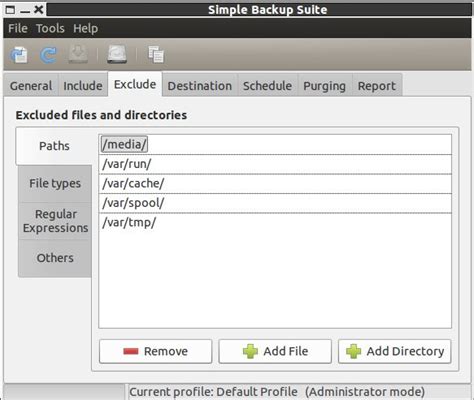Select the /var/cache/ path entry
The image size is (474, 400).
tap(275, 184)
